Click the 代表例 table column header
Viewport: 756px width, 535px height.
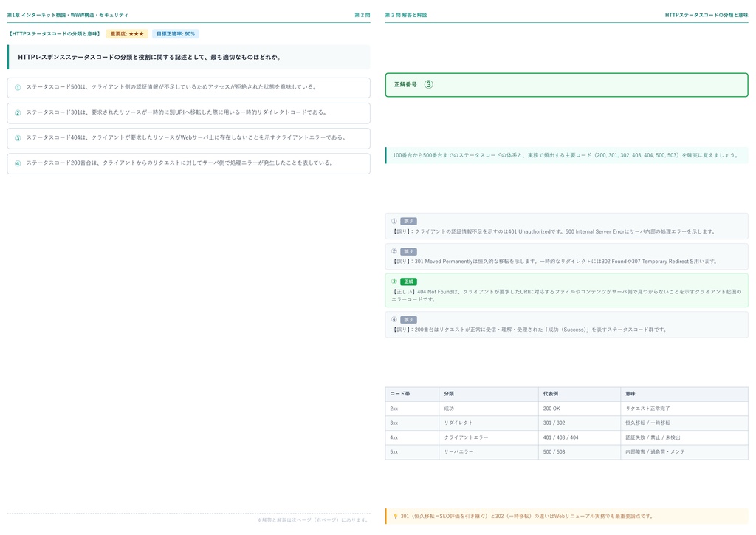point(579,394)
